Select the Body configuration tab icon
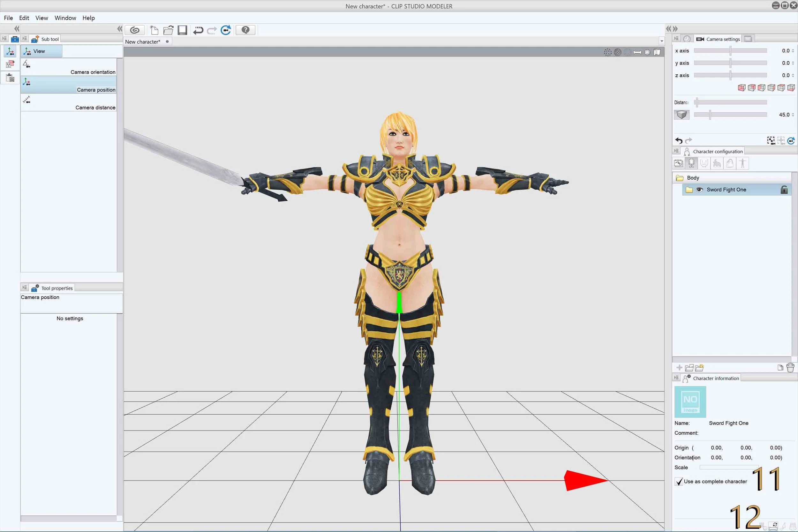 [691, 163]
